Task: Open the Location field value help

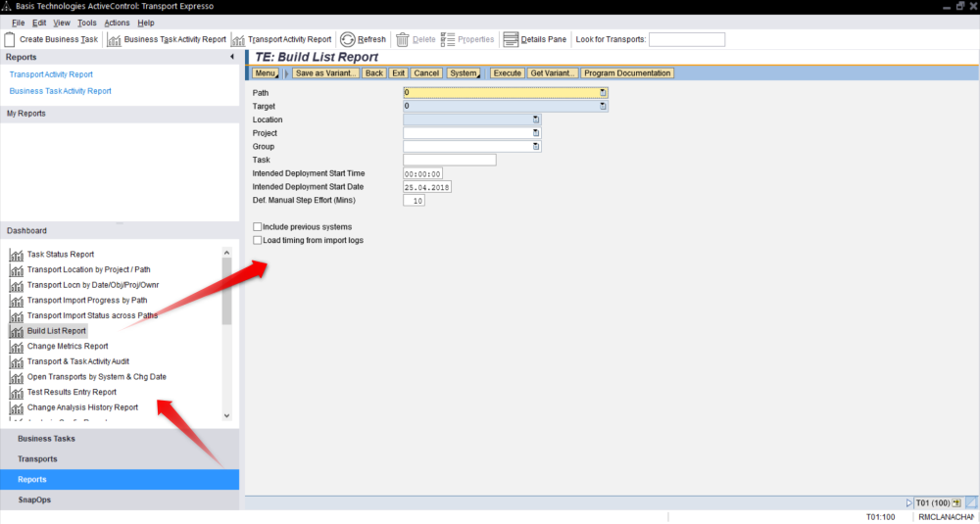Action: (536, 119)
